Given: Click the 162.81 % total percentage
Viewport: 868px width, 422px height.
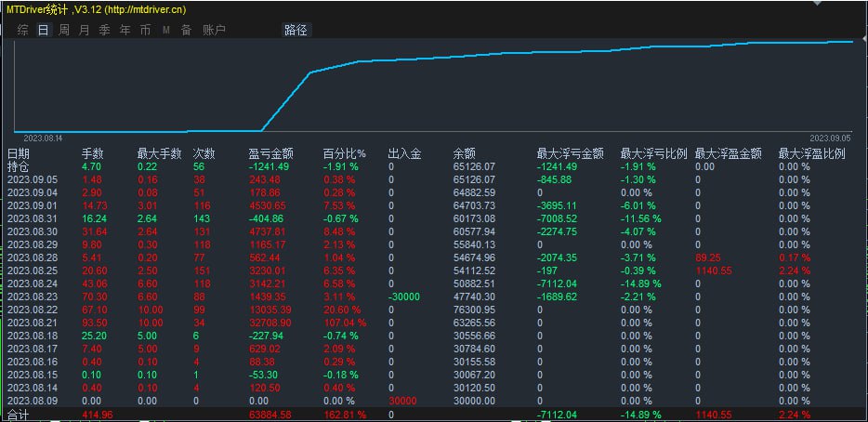Looking at the screenshot, I should [x=345, y=415].
